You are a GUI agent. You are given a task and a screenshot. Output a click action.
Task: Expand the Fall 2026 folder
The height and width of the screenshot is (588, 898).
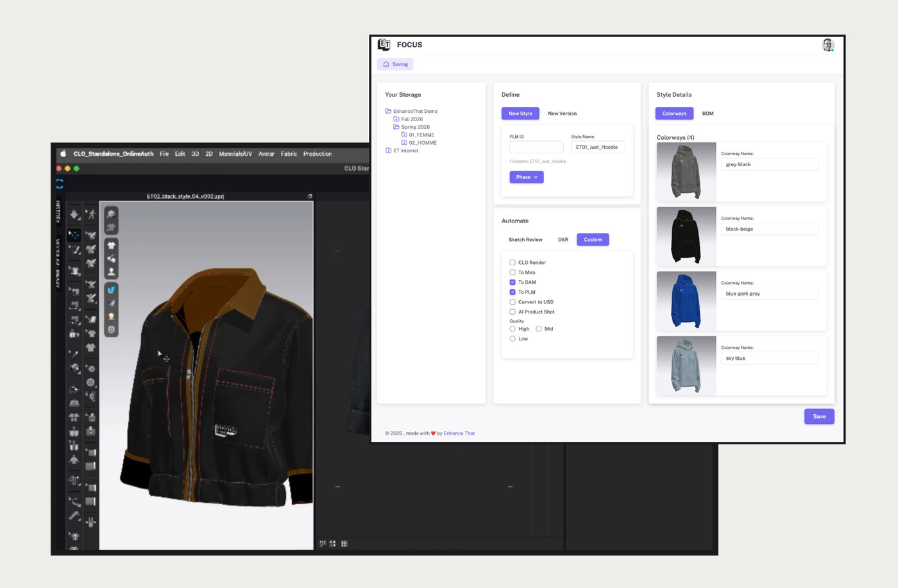coord(396,119)
